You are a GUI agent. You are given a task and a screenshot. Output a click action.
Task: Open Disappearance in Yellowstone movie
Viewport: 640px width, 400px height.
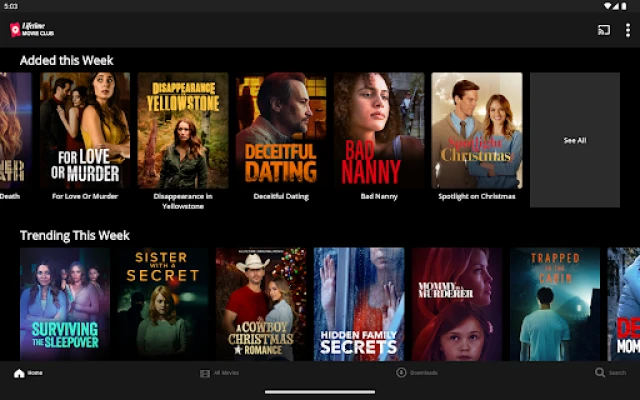tap(183, 130)
